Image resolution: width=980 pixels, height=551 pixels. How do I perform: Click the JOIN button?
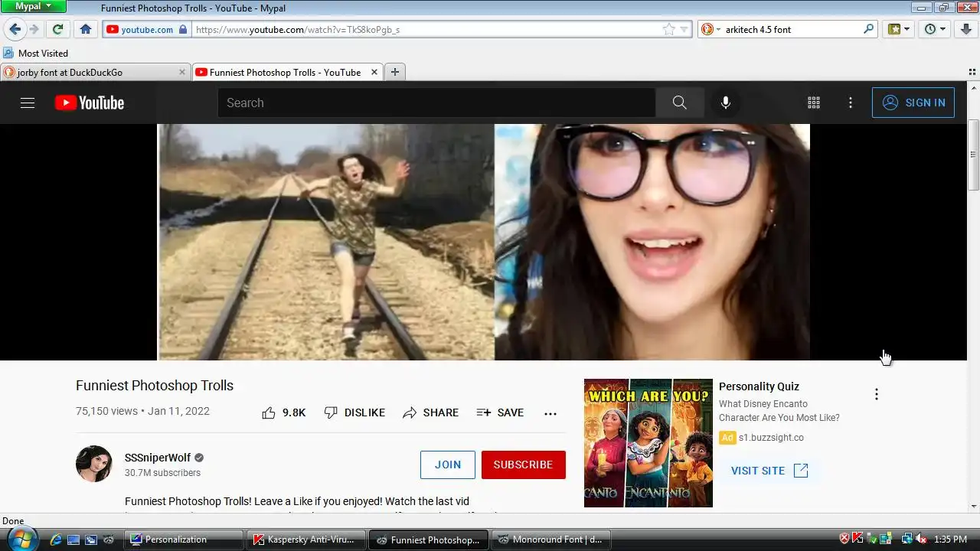coord(448,465)
